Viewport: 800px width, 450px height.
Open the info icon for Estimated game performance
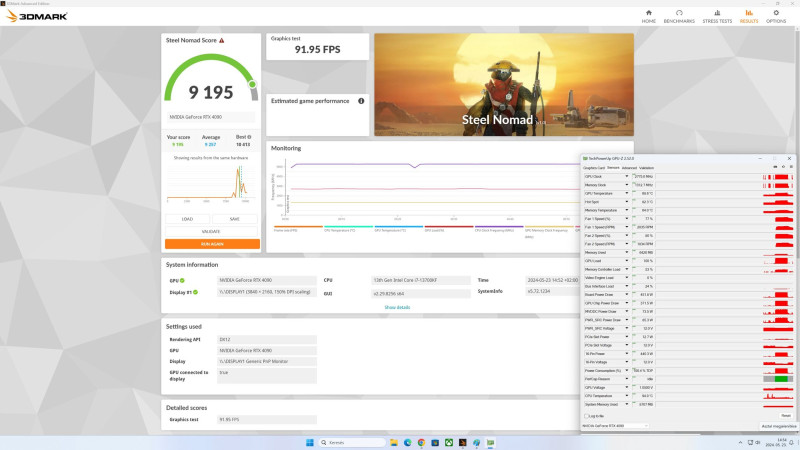click(x=361, y=101)
